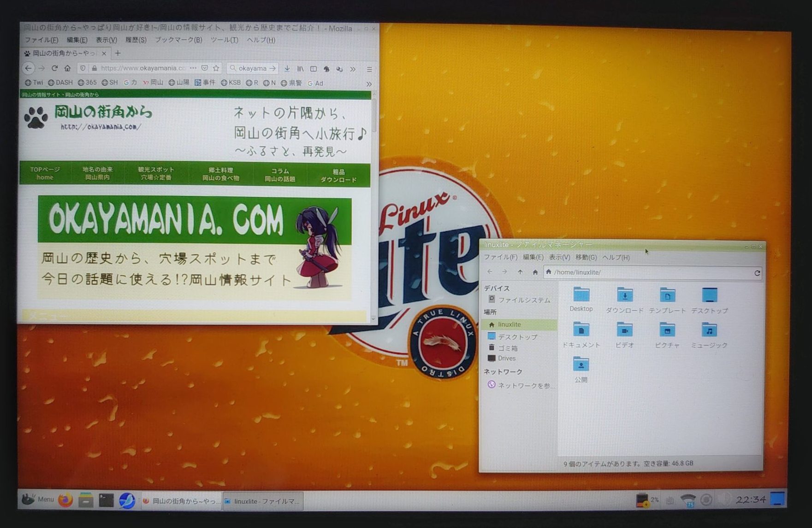Screen dimensions: 812x528
Task: Toggle the Firefox sidebar view icon
Action: [314, 69]
